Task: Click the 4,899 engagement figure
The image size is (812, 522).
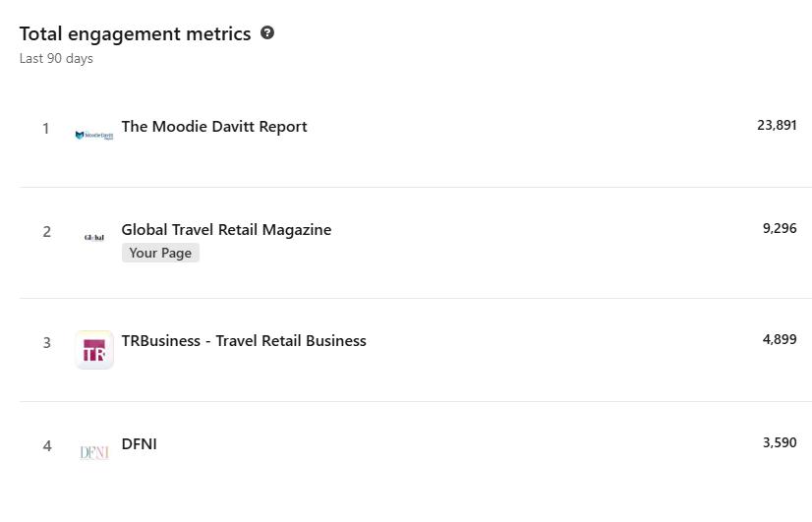Action: click(x=780, y=339)
